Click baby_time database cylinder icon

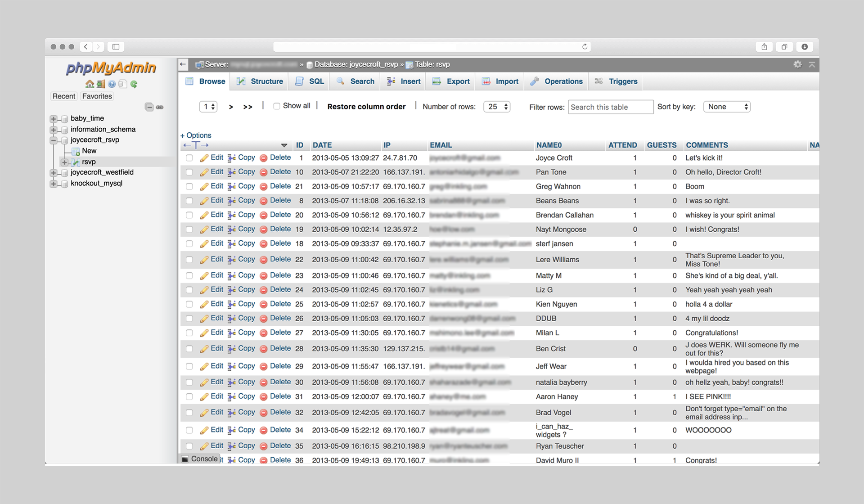pos(64,119)
